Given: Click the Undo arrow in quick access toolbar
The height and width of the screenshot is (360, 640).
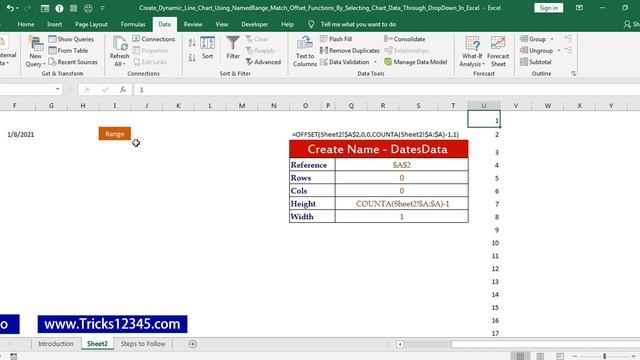Looking at the screenshot, I should [10, 8].
